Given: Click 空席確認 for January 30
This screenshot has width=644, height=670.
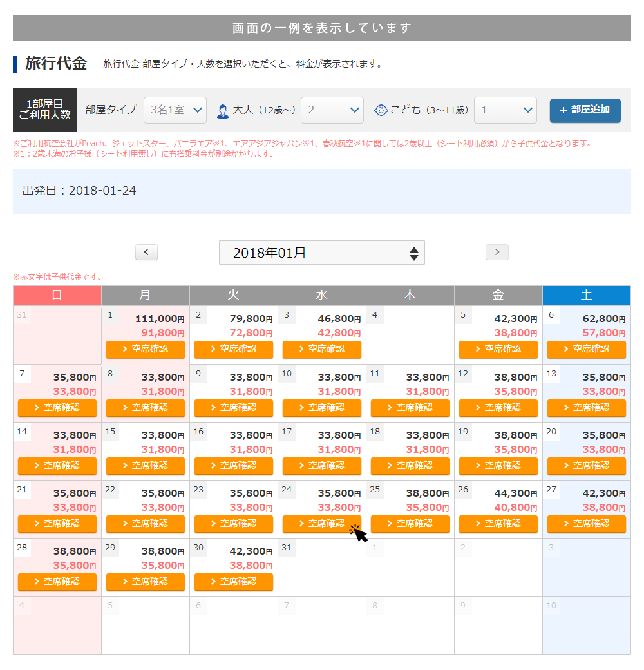Looking at the screenshot, I should coord(233,582).
